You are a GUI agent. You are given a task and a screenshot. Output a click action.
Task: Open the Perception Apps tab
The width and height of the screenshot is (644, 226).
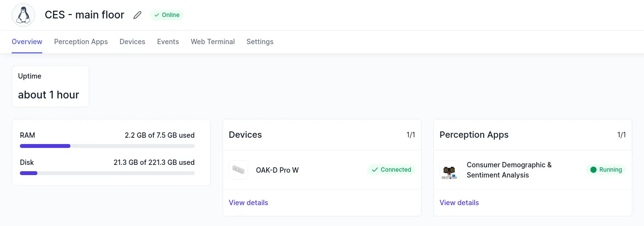(x=81, y=42)
